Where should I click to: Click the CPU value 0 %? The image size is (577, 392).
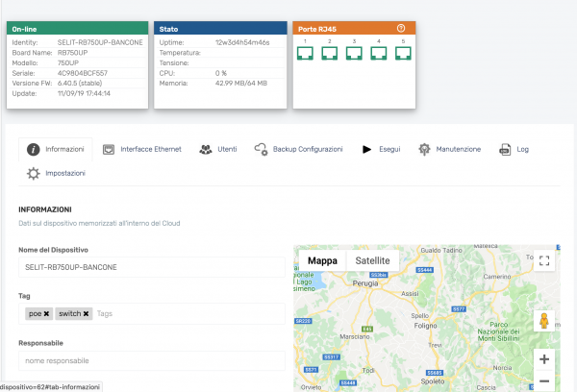(x=221, y=73)
